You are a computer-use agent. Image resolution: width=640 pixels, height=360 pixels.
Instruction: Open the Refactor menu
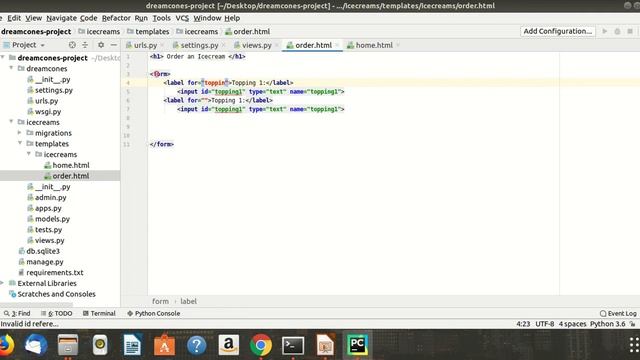click(x=116, y=18)
